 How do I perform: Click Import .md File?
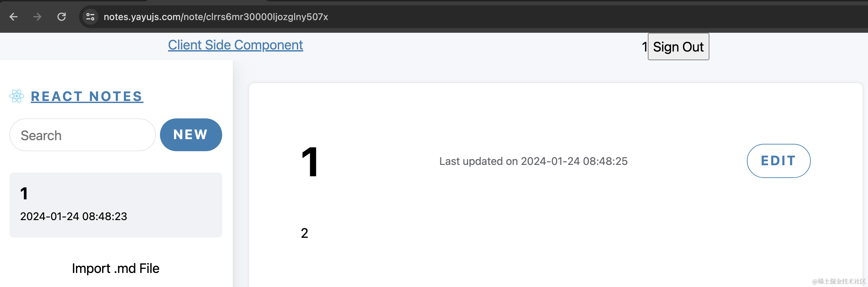[115, 269]
